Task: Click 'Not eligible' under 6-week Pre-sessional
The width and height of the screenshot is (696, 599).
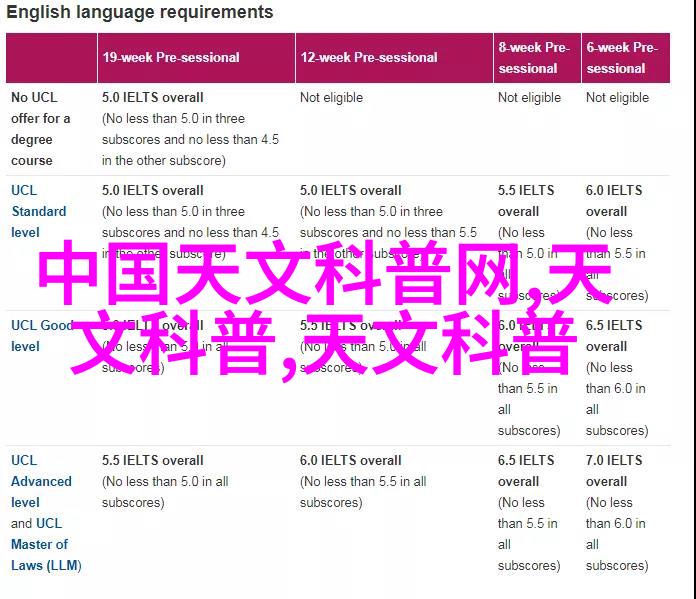Action: pos(617,98)
